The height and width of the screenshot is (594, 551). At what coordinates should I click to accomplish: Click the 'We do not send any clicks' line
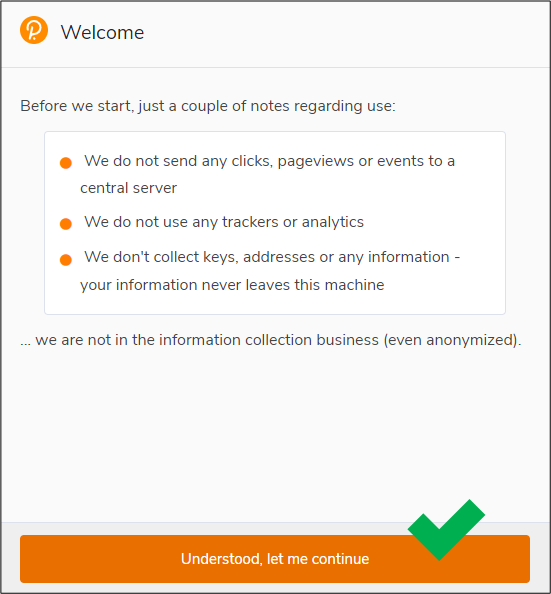(x=269, y=161)
